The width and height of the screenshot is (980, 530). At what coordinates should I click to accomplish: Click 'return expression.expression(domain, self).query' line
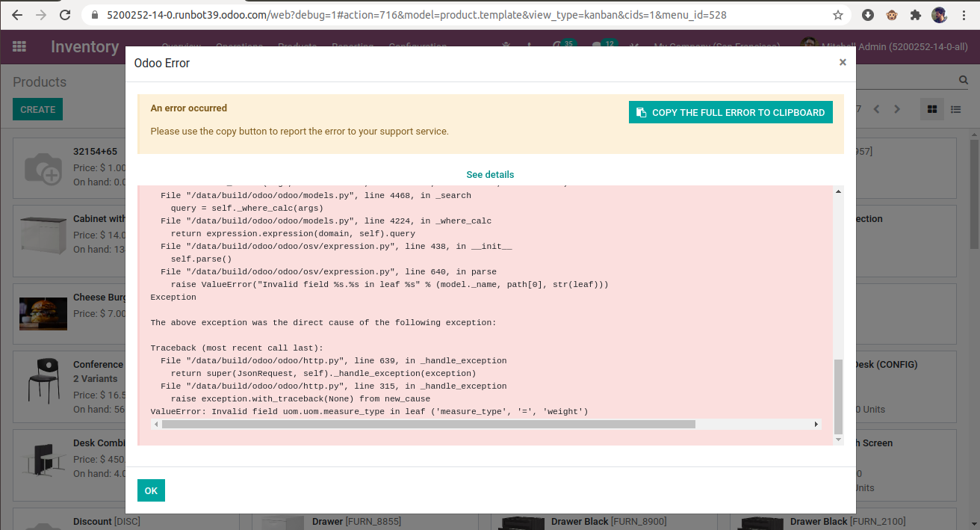293,234
